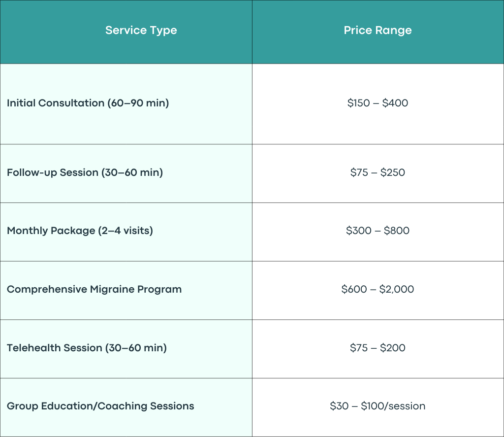This screenshot has width=504, height=437.
Task: Select the $30 – $100/session price cell
Action: click(x=378, y=407)
